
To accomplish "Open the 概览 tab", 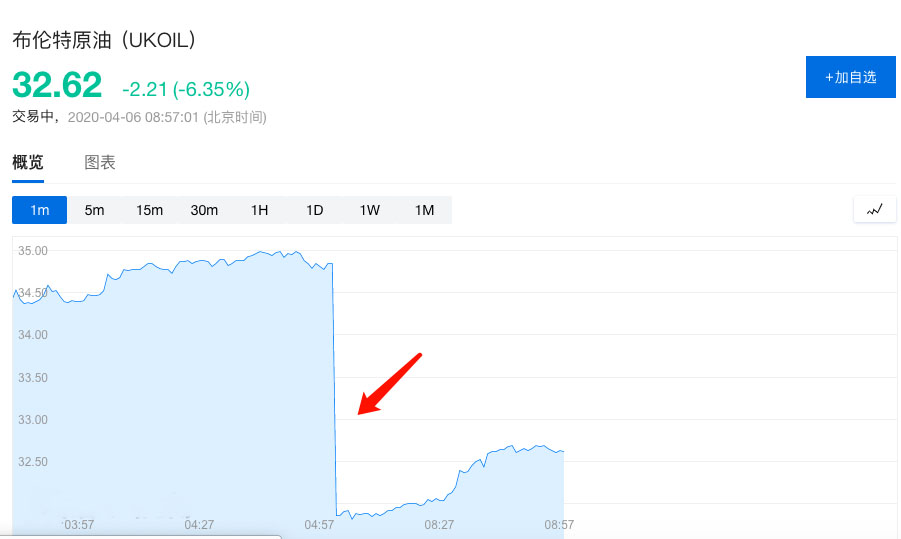I will pos(28,163).
